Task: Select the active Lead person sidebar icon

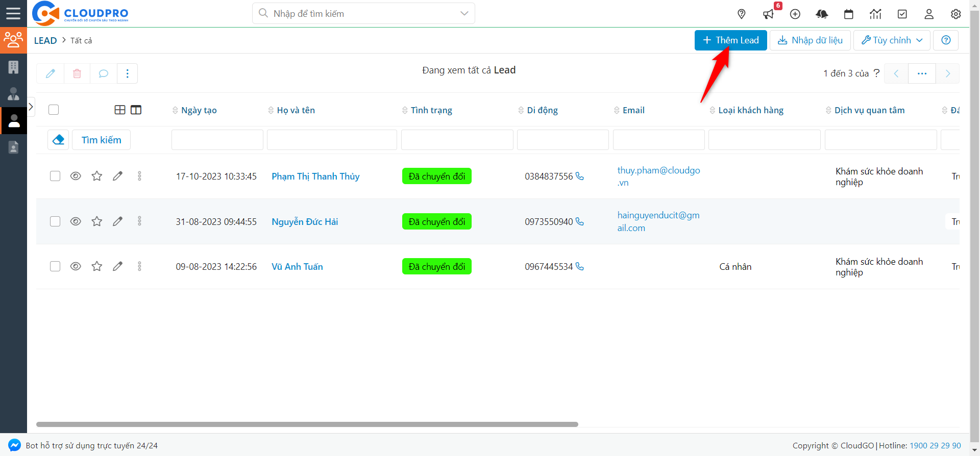Action: pos(14,121)
